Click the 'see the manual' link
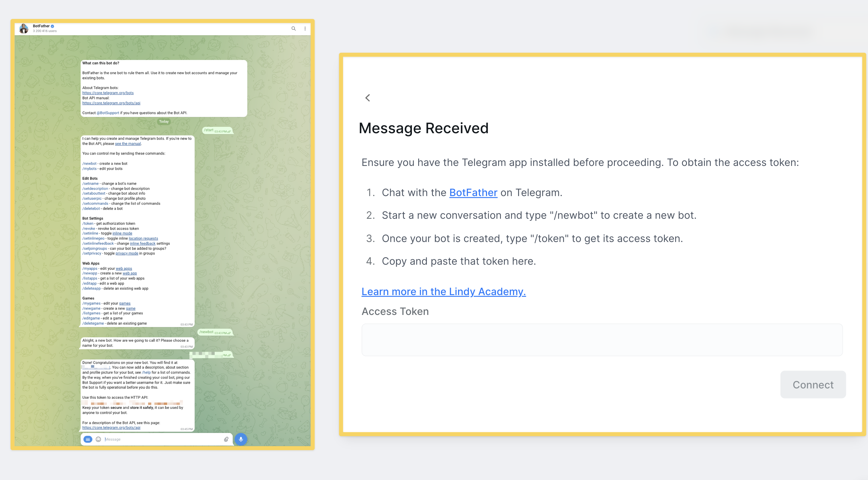Screen dimensions: 868x480 point(128,144)
